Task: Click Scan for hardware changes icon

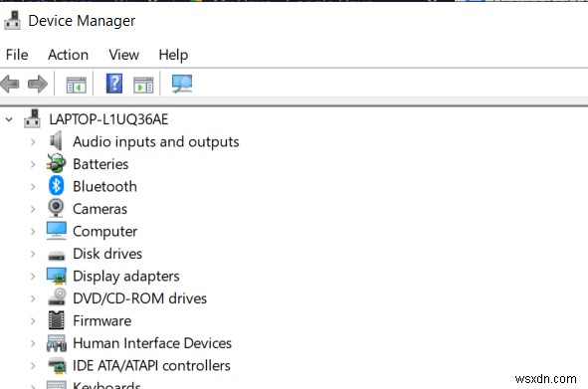Action: coord(182,84)
